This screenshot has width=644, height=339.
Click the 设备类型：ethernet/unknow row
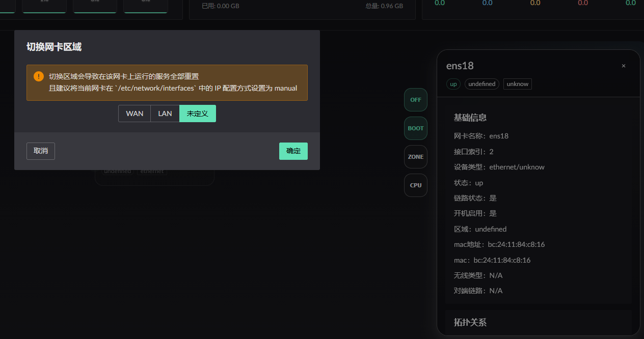tap(499, 167)
